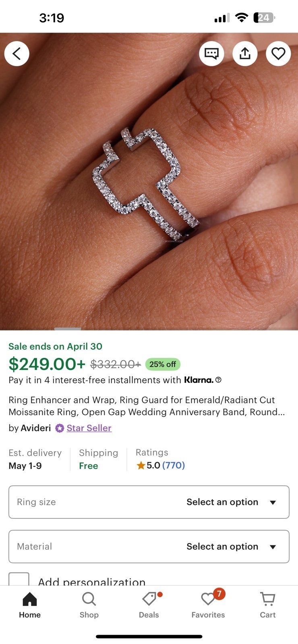This screenshot has width=298, height=644.
Task: View the 770 ratings link
Action: point(174,465)
